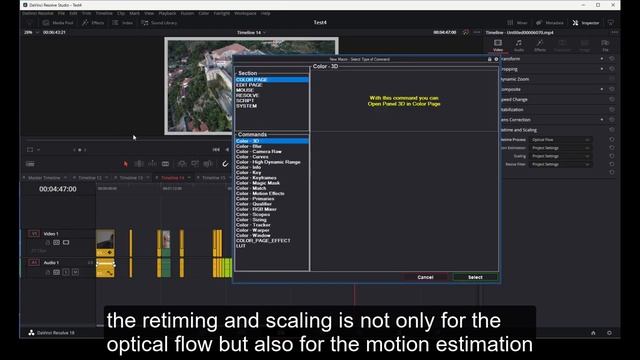Reset Retime Process parameter

point(612,140)
